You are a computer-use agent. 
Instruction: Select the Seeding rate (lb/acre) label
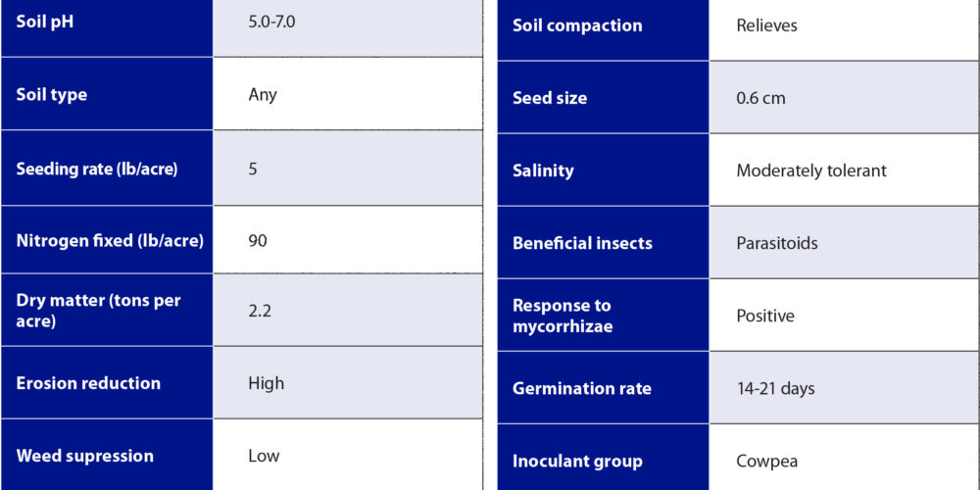point(97,169)
